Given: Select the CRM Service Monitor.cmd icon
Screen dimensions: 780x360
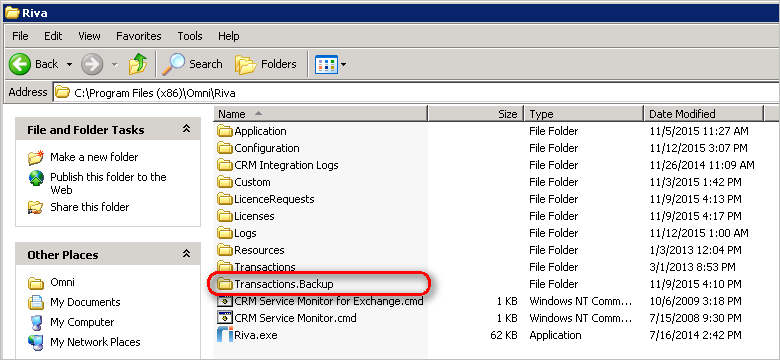Looking at the screenshot, I should (225, 318).
